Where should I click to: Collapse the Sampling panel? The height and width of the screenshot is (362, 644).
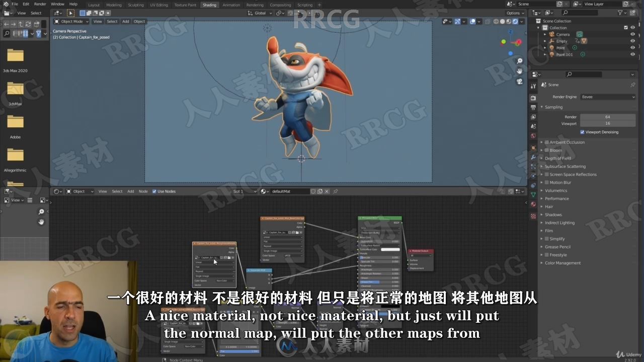pos(553,107)
